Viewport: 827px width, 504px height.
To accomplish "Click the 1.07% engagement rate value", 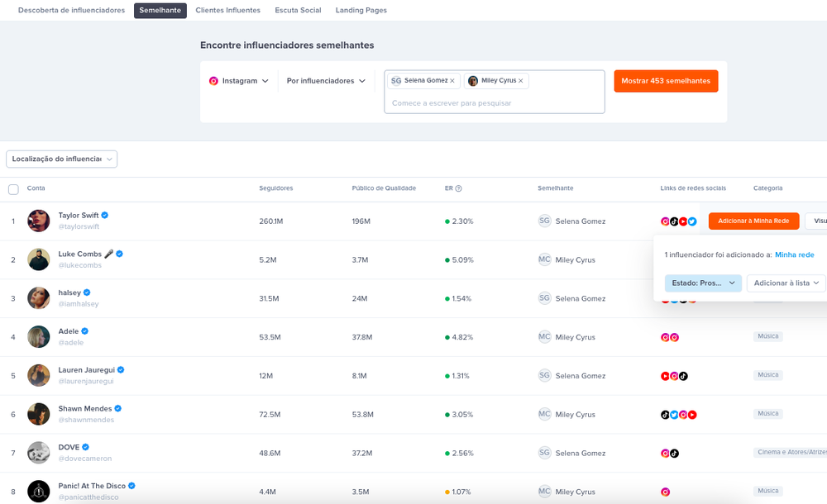I will pos(461,492).
